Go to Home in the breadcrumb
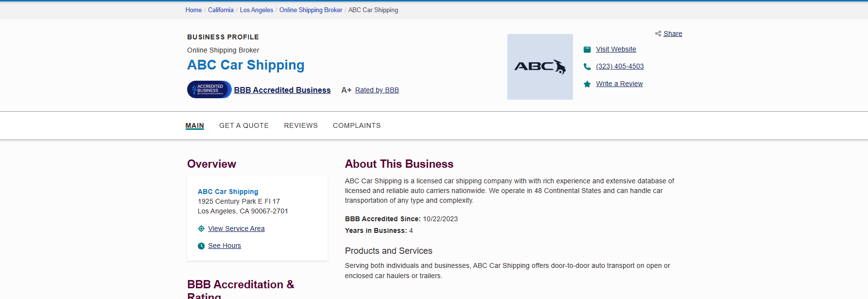Image resolution: width=868 pixels, height=299 pixels. (193, 10)
